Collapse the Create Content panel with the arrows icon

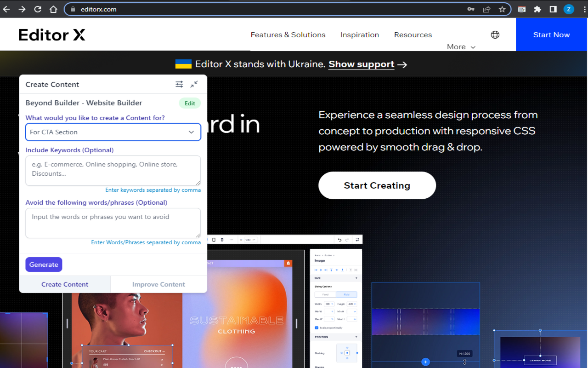[x=194, y=84]
